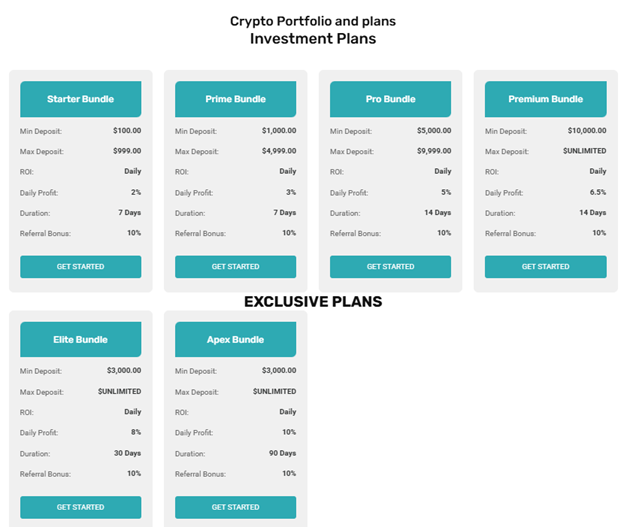Click the Elite Bundle header
Screen dimensions: 624x527
(x=80, y=340)
